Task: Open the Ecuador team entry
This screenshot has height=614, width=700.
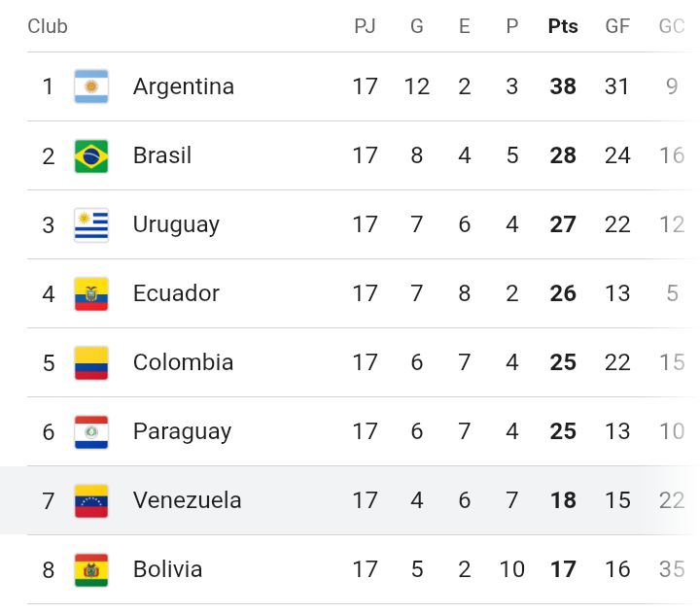Action: coord(176,293)
